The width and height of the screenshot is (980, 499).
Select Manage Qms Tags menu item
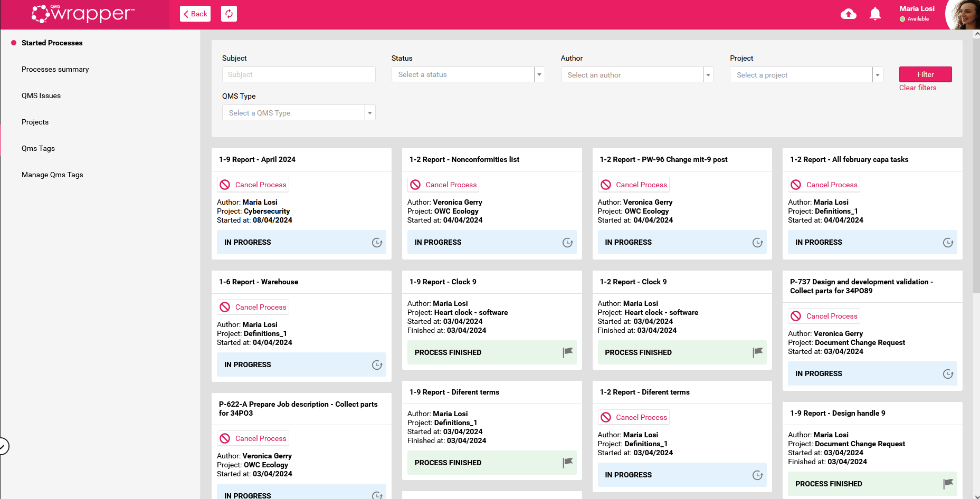coord(52,175)
